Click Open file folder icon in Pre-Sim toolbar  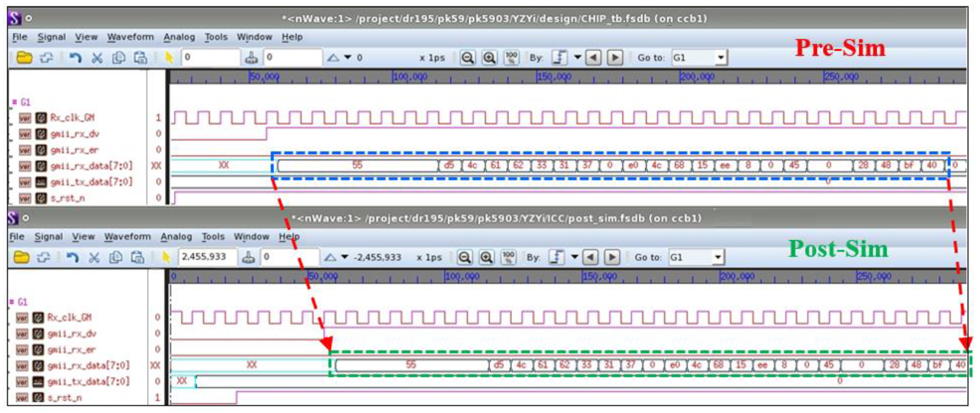click(24, 58)
